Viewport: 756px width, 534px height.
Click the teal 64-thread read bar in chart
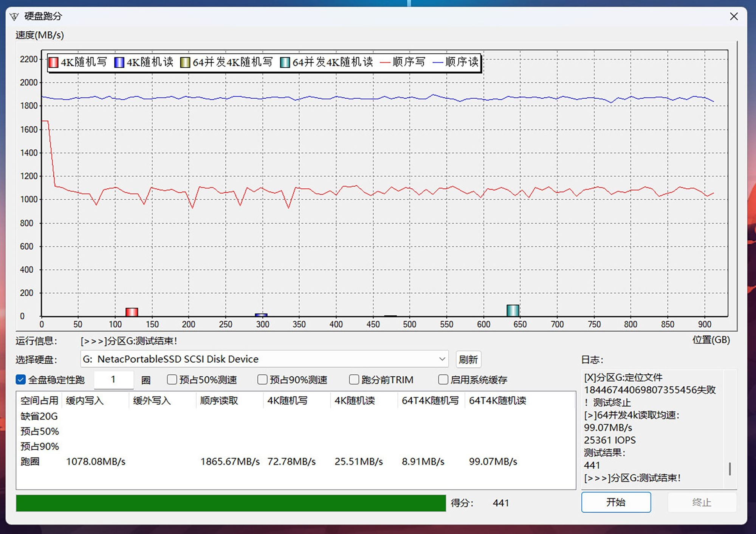513,310
